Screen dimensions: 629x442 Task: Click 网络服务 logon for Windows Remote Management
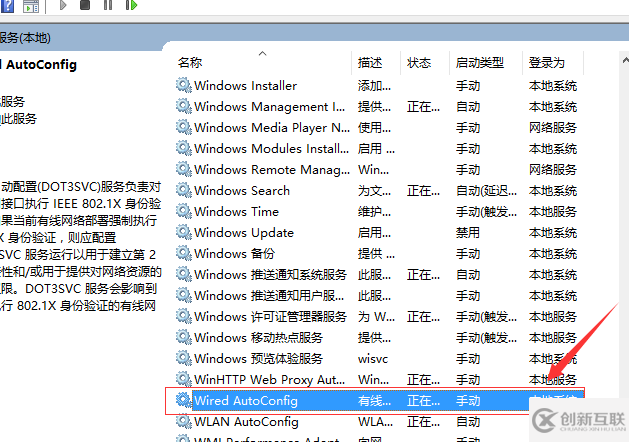pyautogui.click(x=553, y=170)
